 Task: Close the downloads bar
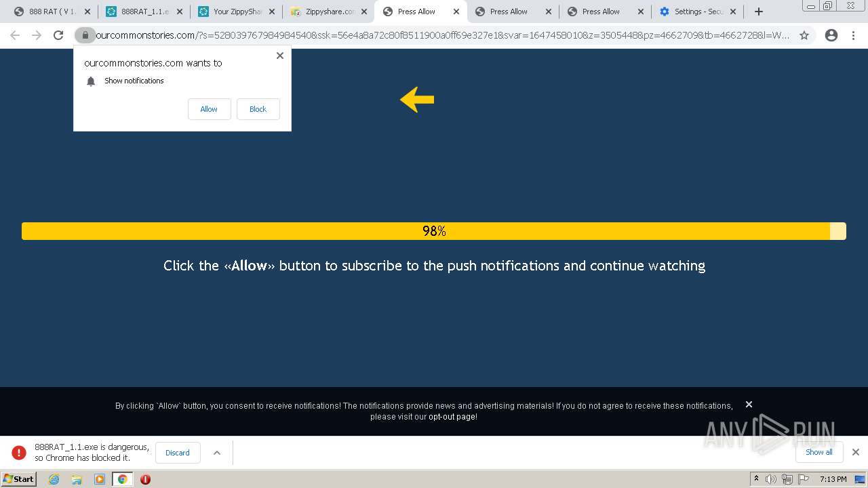tap(856, 452)
